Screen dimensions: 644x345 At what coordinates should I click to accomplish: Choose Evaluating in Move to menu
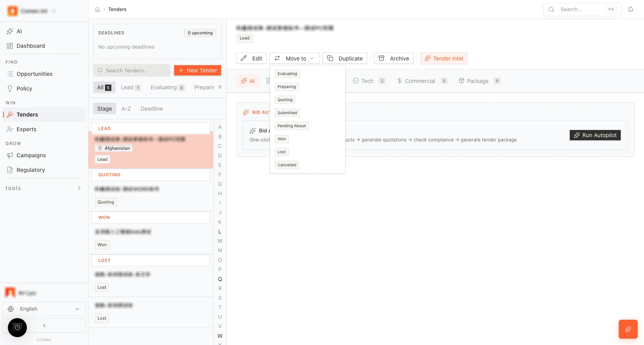(287, 74)
